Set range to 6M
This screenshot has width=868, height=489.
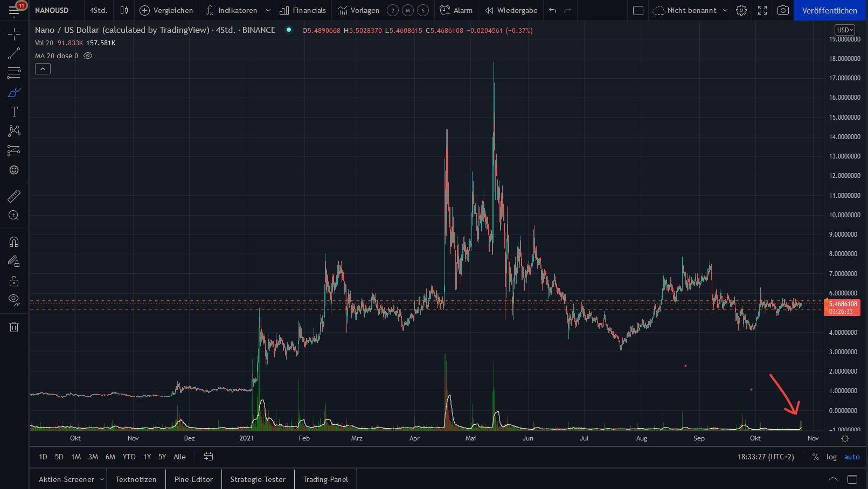[x=110, y=457]
